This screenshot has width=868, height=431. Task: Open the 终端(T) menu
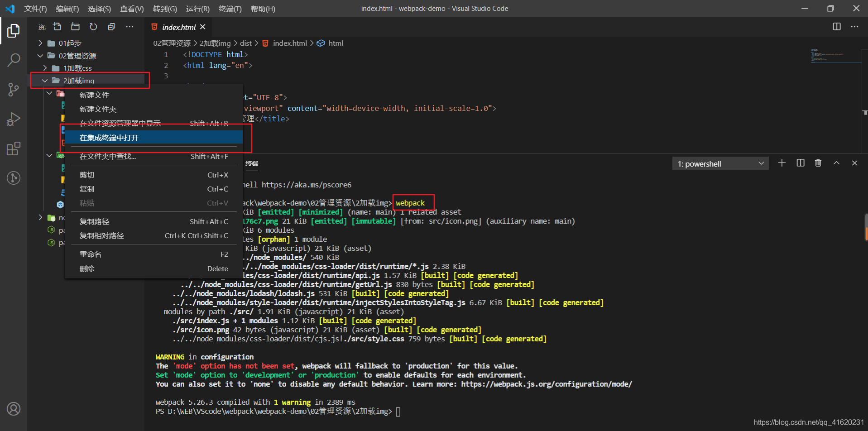[230, 9]
